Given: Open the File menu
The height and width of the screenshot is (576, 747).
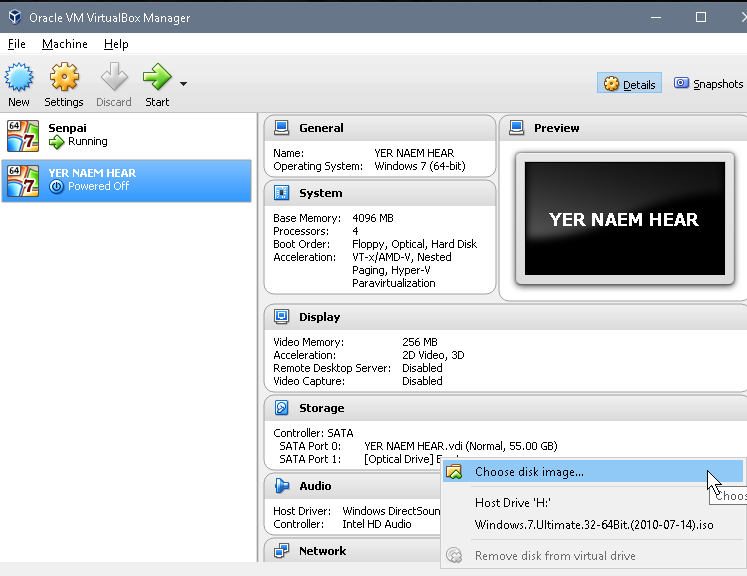Looking at the screenshot, I should (x=17, y=44).
